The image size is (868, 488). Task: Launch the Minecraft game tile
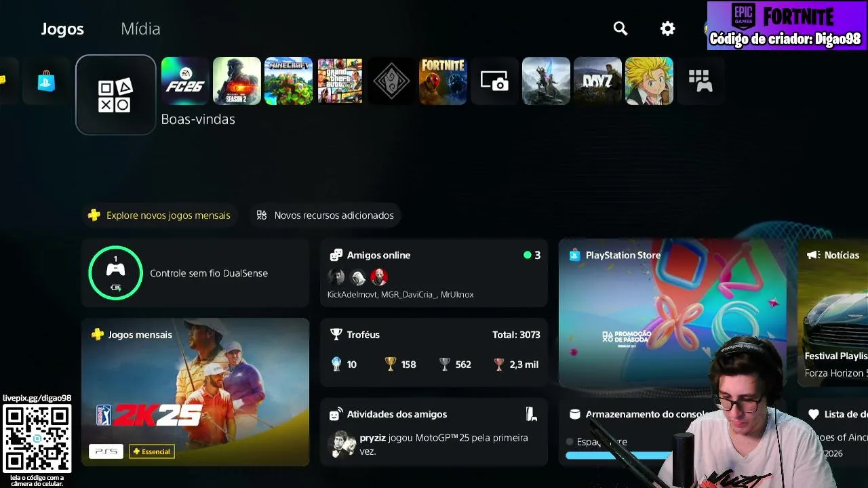288,81
